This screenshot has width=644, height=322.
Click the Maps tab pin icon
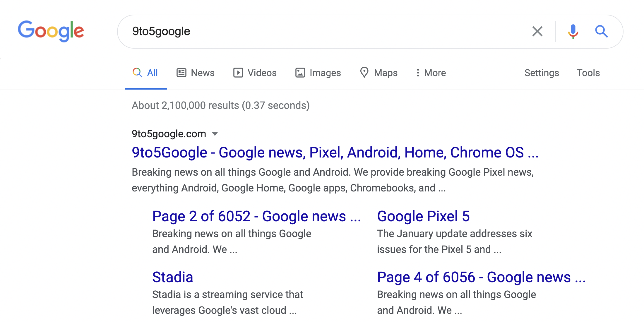pyautogui.click(x=364, y=72)
